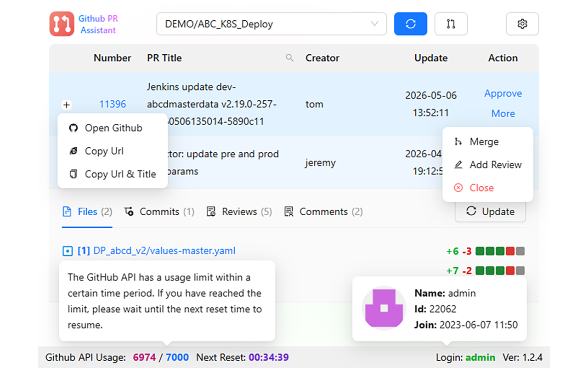Click the pull request icon button
This screenshot has width=588, height=368.
tap(451, 24)
